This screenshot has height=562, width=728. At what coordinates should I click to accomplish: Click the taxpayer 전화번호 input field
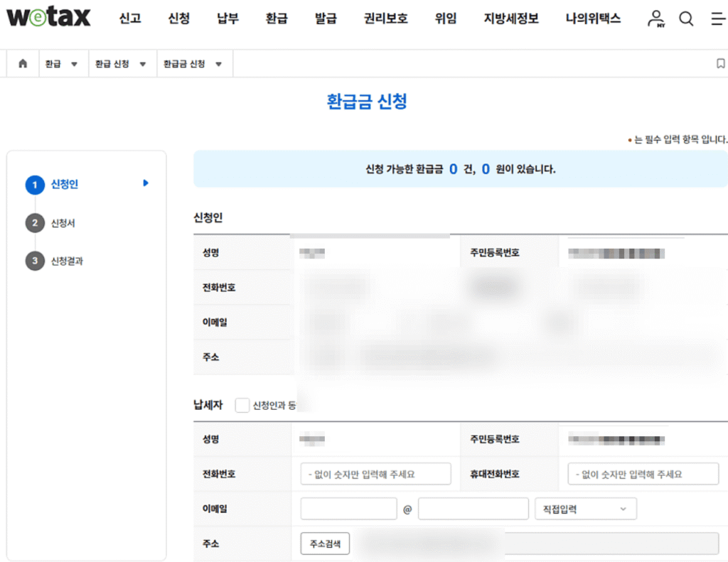375,474
